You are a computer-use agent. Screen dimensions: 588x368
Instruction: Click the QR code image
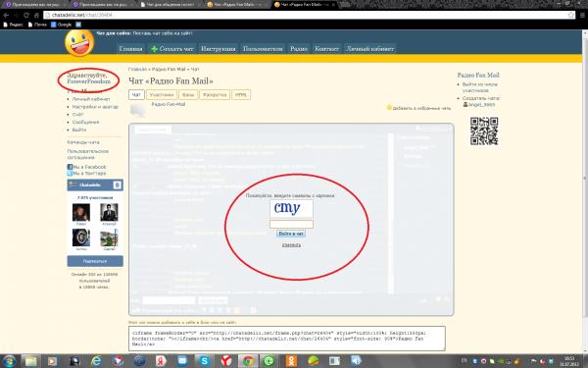[484, 131]
